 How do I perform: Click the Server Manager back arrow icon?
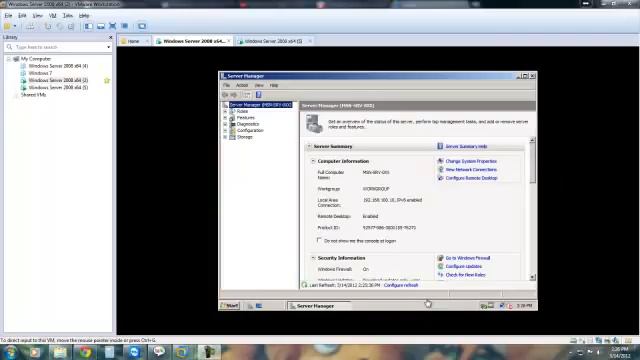click(225, 95)
